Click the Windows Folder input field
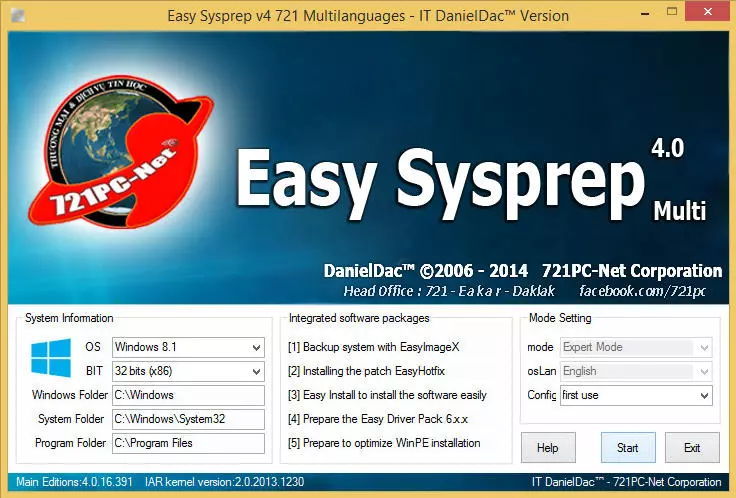736x498 pixels. (x=188, y=395)
